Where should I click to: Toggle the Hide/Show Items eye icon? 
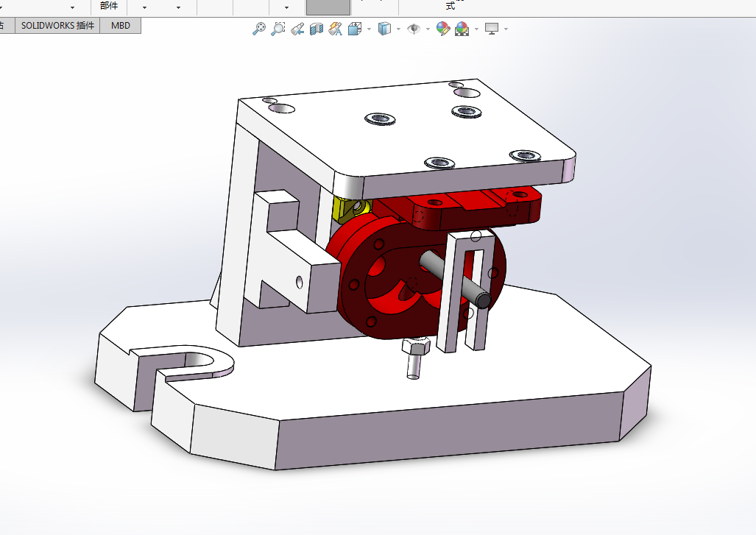pos(414,29)
